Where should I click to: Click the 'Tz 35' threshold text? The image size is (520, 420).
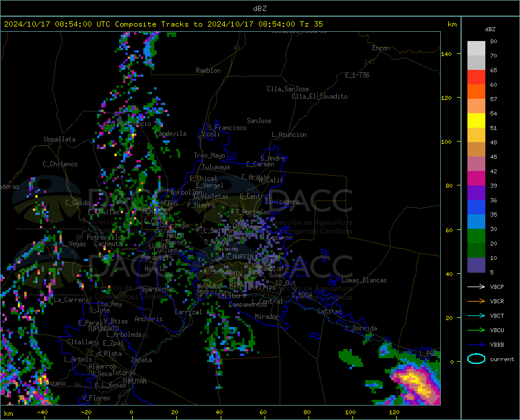311,24
